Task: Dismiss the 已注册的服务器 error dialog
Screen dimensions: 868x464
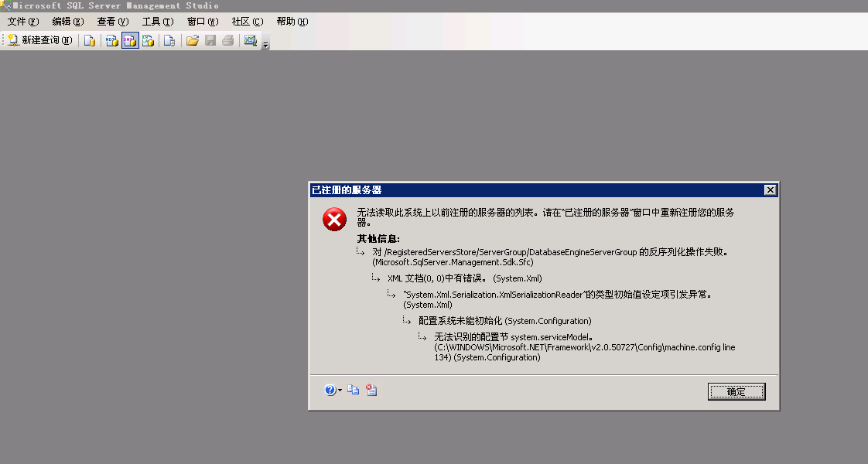Action: tap(771, 189)
